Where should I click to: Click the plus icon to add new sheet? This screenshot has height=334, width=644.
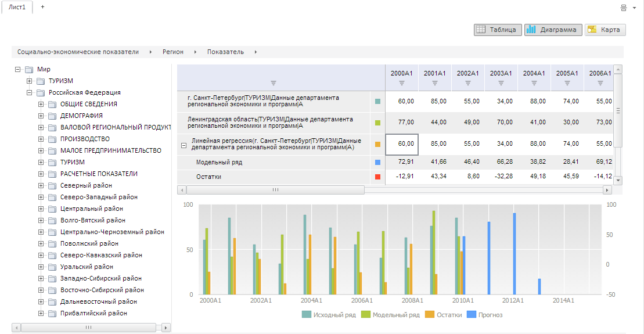[x=42, y=7]
